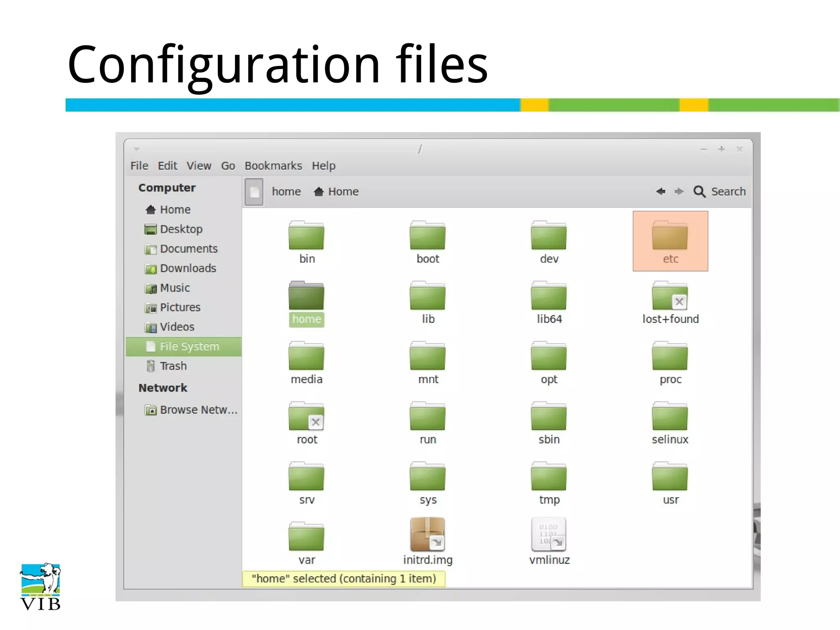
Task: Open the selected home folder icon
Action: pos(306,296)
